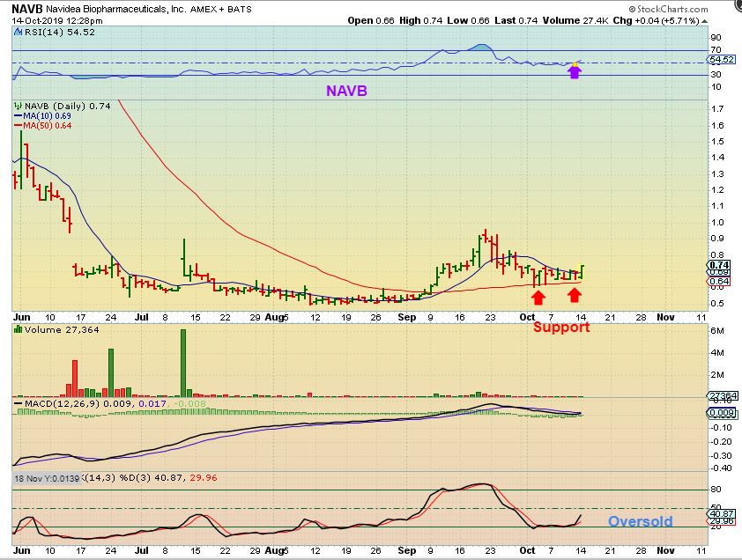This screenshot has height=560, width=742.
Task: Click the Jun label on the bottom stochastic date axis
Action: coord(22,550)
